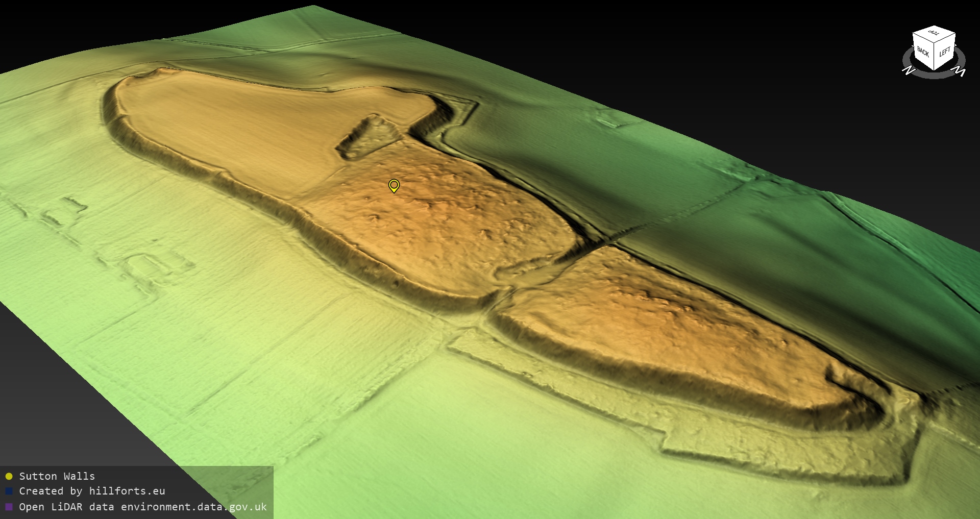Click the dark blue square legend marker
This screenshot has height=519, width=980.
pyautogui.click(x=9, y=491)
